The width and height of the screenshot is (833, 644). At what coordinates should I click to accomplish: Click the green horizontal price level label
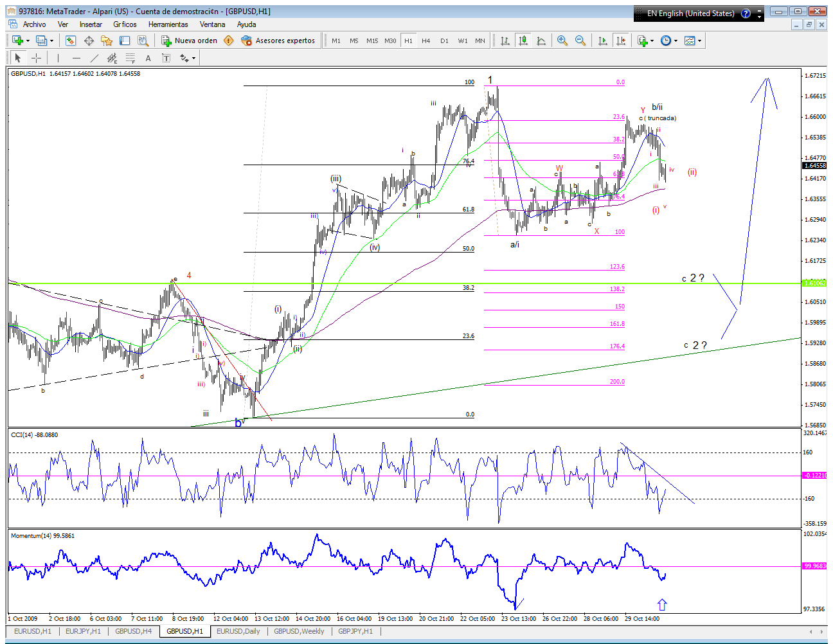click(814, 283)
